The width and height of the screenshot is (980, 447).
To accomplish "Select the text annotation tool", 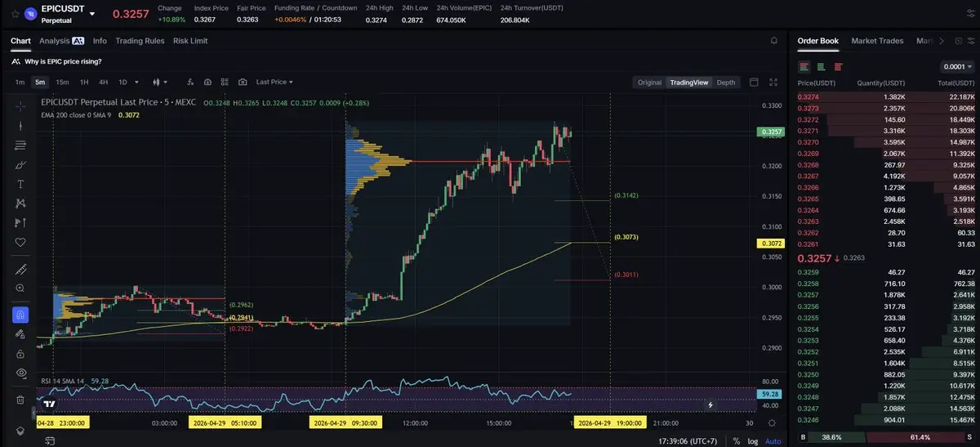I will (20, 184).
